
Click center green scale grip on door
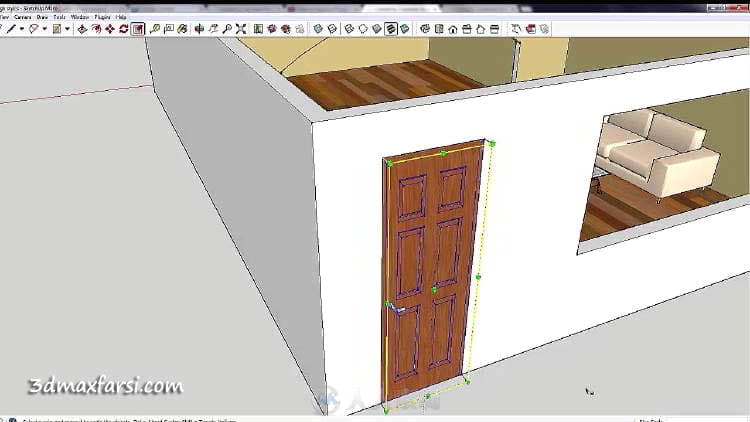tap(434, 289)
